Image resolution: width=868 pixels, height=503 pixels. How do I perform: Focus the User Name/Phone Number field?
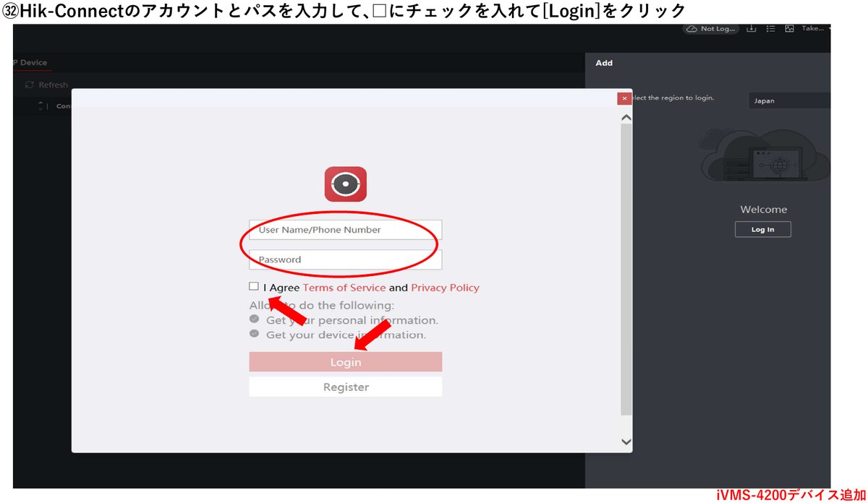[x=346, y=230]
